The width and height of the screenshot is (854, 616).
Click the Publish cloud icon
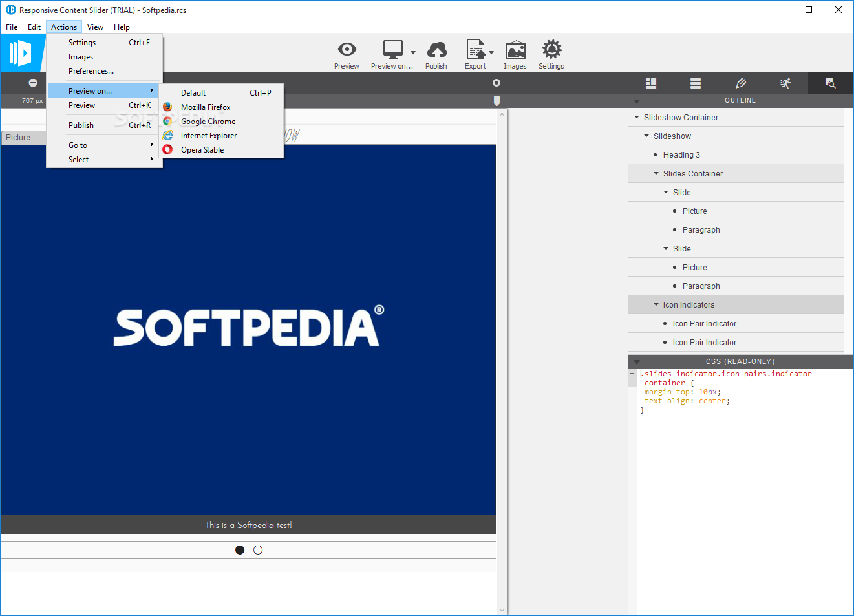(436, 49)
